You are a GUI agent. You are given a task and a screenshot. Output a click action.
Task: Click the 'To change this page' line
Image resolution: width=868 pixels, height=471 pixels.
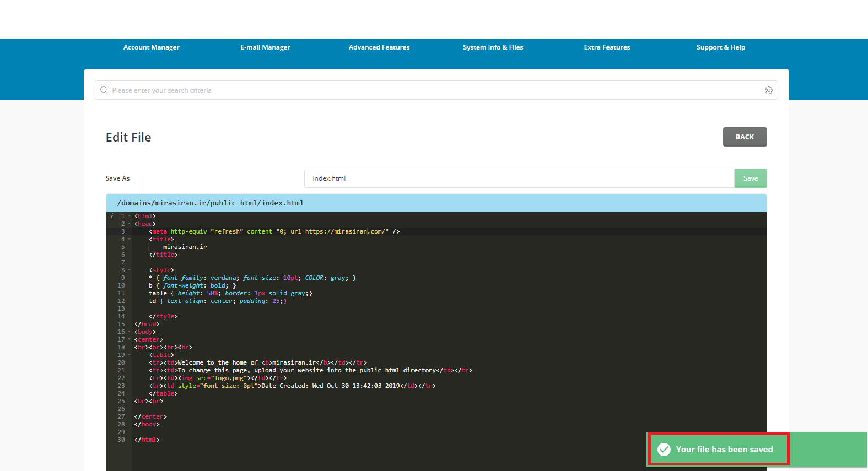tap(310, 370)
